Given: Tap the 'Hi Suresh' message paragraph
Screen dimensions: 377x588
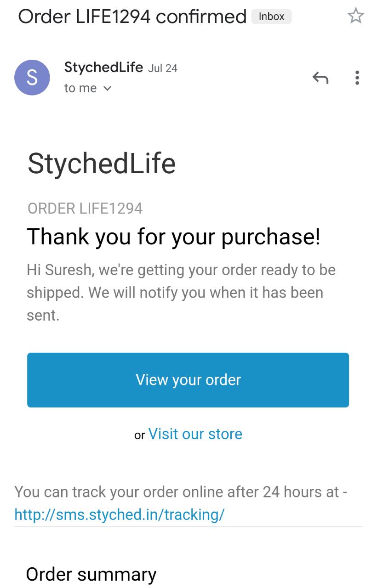Looking at the screenshot, I should 181,292.
